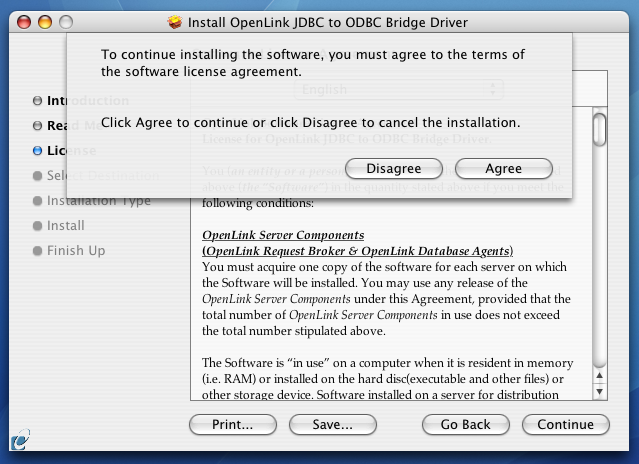Click the OpenLink logo at bottom left
The height and width of the screenshot is (464, 639).
pyautogui.click(x=20, y=440)
